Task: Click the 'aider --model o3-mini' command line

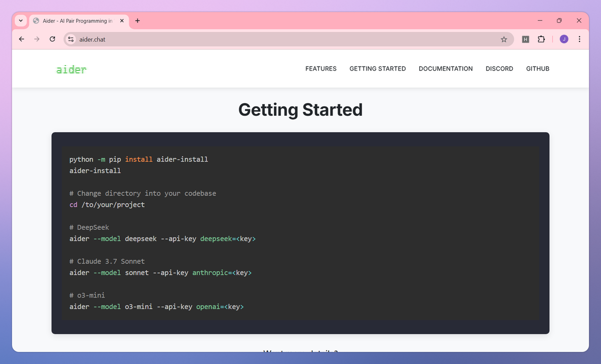Action: (x=157, y=307)
